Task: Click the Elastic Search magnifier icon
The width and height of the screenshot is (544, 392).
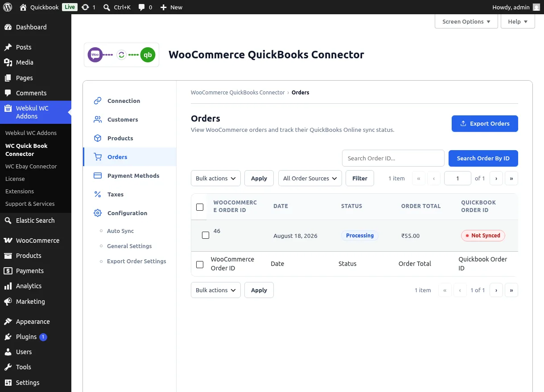Action: tap(8, 220)
